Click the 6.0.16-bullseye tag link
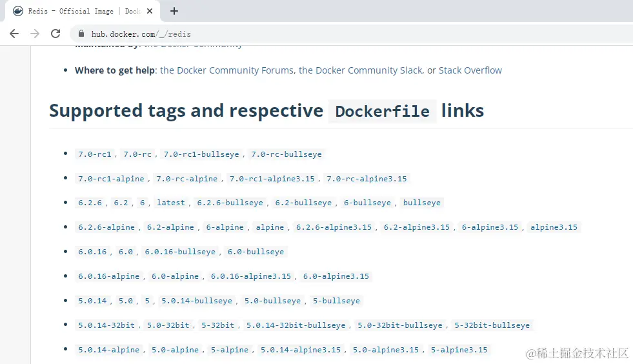Viewport: 633px width, 364px height. (180, 252)
